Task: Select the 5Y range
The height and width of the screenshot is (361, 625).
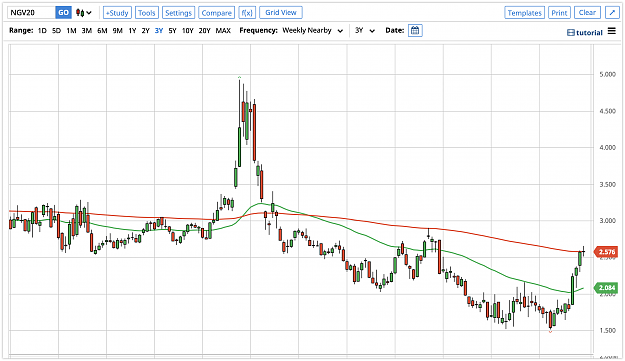Action: click(x=172, y=31)
